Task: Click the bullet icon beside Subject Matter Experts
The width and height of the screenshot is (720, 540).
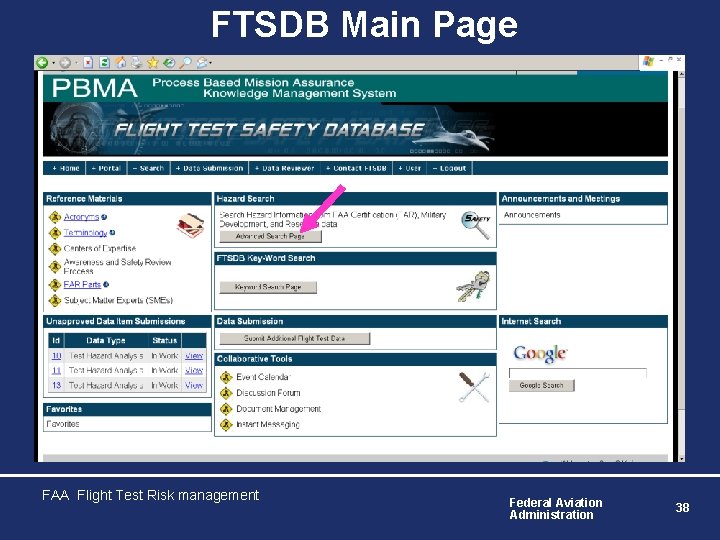Action: pos(55,301)
